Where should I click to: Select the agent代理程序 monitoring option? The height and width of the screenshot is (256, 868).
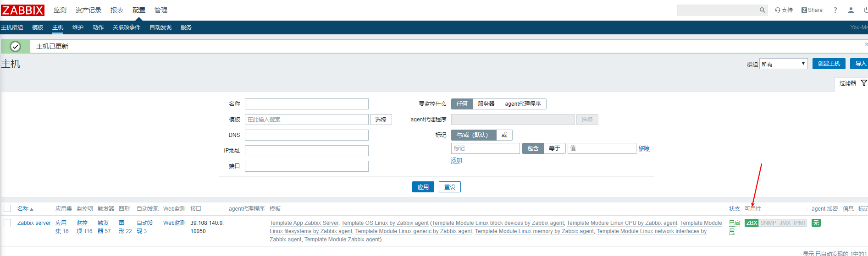pos(523,104)
